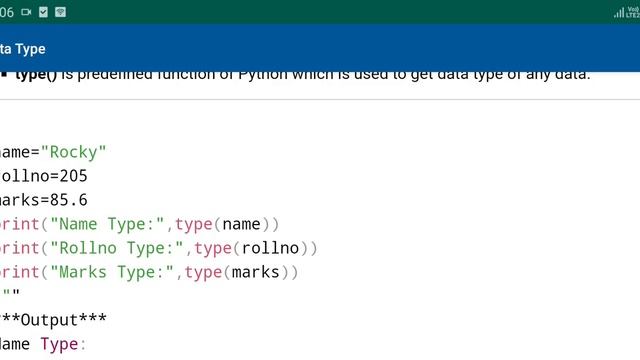Tap the clock time in status bar
Viewport: 640px width, 360px height.
tap(7, 13)
